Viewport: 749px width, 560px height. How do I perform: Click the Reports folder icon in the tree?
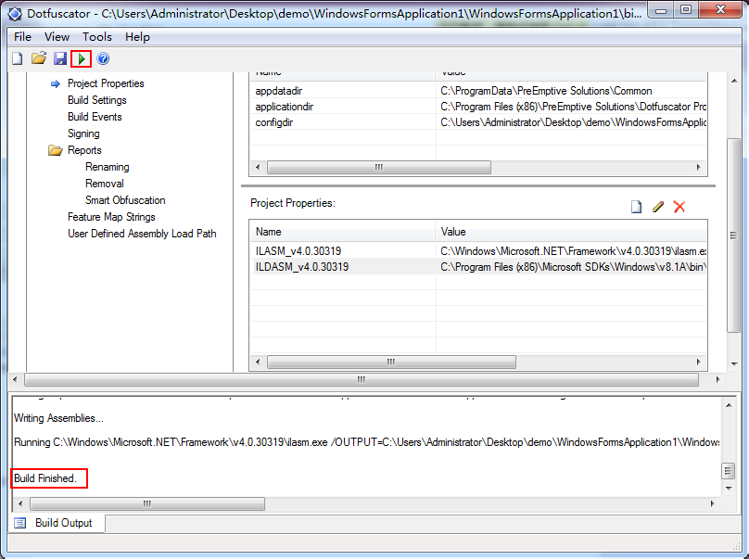[x=56, y=150]
